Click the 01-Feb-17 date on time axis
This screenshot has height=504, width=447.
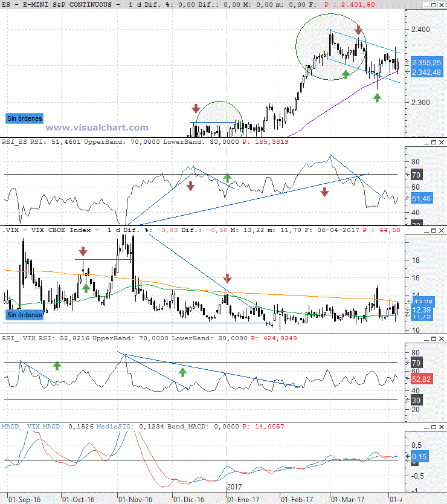[297, 500]
